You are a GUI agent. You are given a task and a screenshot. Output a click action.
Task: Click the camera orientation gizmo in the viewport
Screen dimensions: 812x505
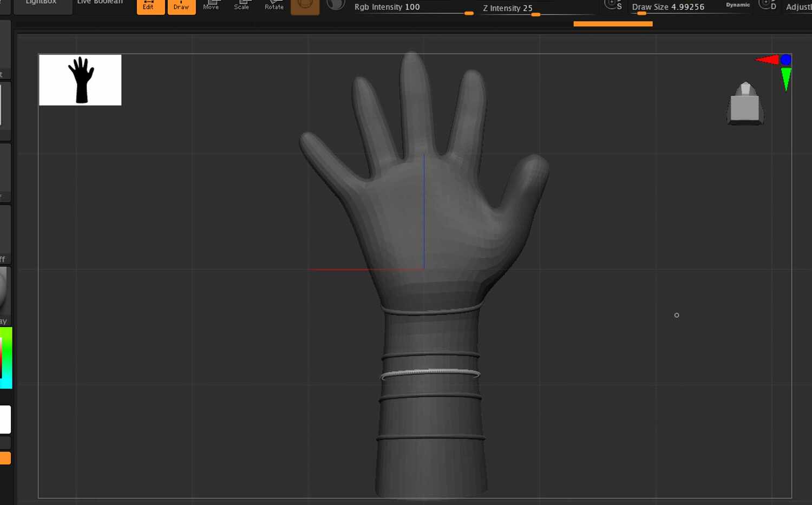click(x=745, y=103)
